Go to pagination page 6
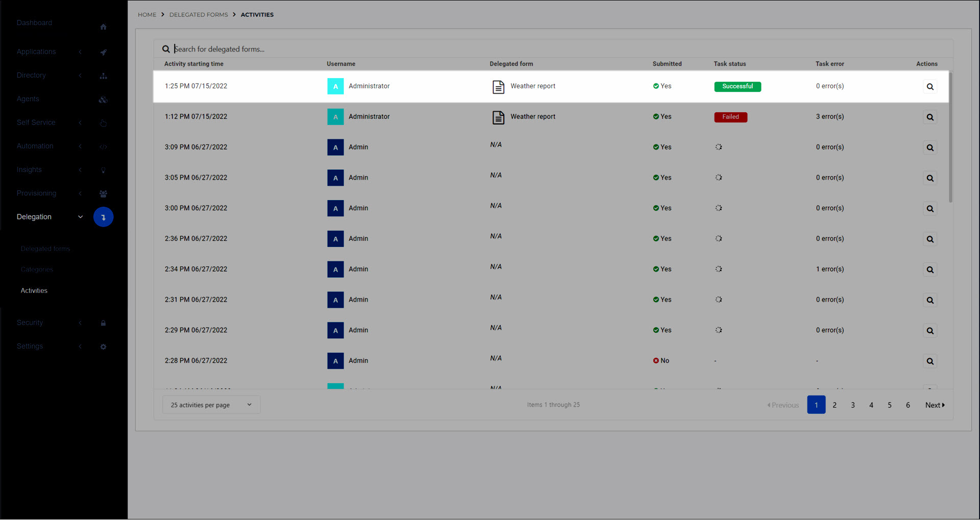The width and height of the screenshot is (980, 520). (908, 405)
